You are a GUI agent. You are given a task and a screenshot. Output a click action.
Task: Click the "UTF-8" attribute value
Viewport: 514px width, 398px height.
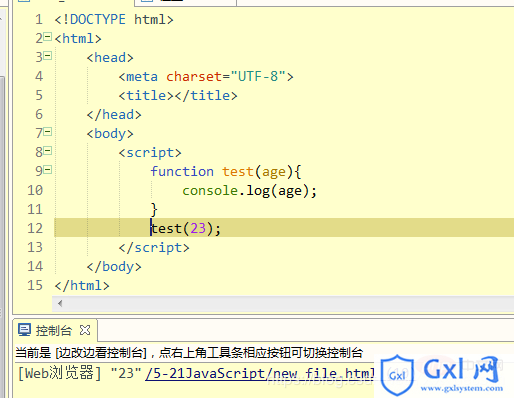[258, 77]
